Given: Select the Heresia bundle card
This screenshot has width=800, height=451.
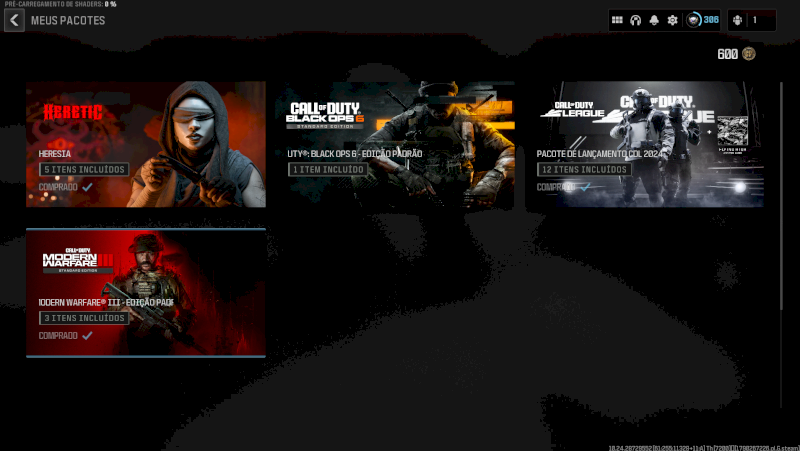Looking at the screenshot, I should coord(146,144).
